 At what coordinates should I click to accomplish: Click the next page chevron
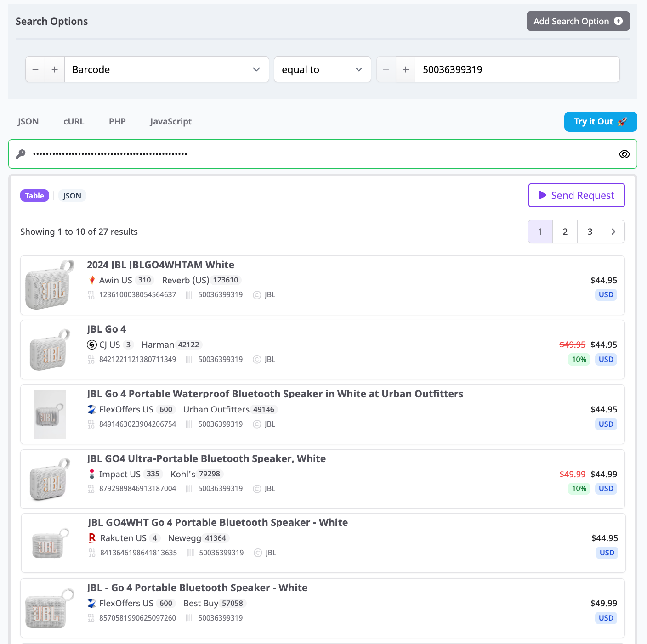click(x=613, y=232)
